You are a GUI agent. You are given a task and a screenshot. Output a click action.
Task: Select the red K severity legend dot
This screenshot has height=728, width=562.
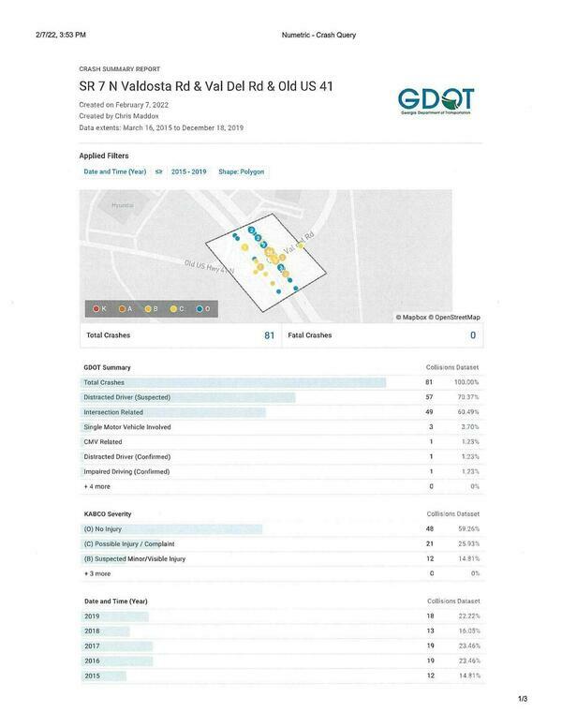pyautogui.click(x=96, y=309)
